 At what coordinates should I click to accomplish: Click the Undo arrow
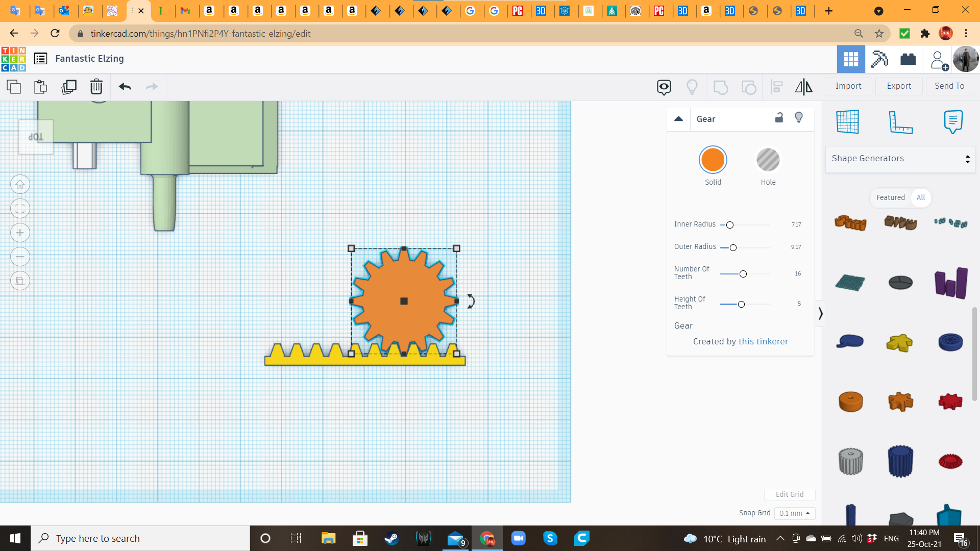(x=125, y=87)
